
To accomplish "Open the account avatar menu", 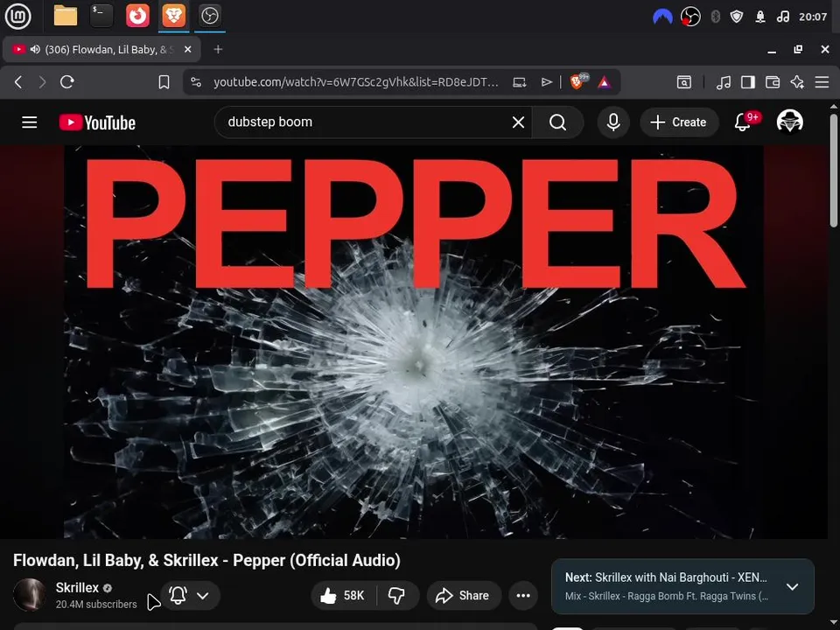I will pyautogui.click(x=789, y=121).
